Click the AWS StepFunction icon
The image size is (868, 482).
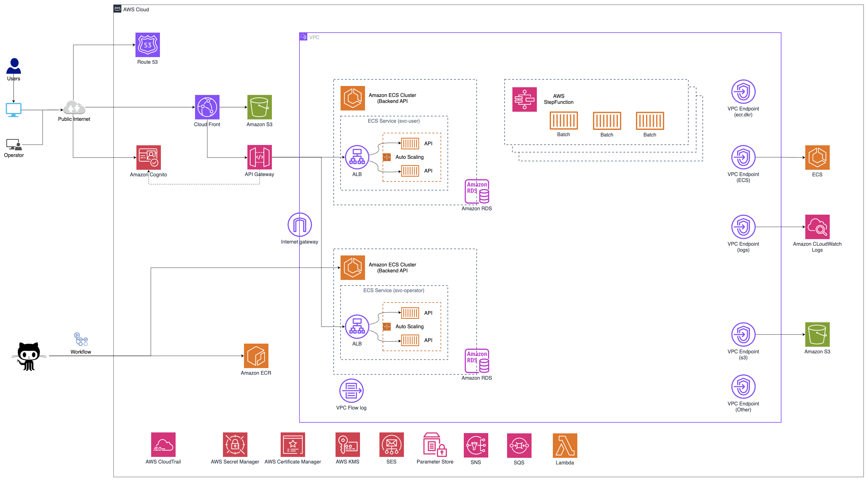pyautogui.click(x=524, y=99)
